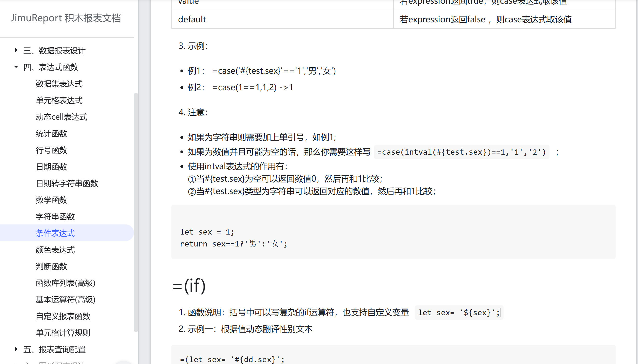The image size is (638, 364).
Task: Click the 2. 示例一 description line
Action: click(246, 329)
